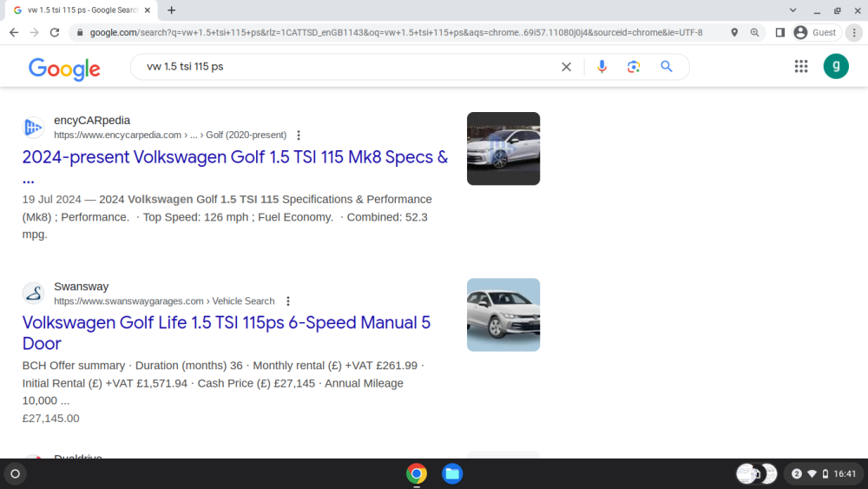
Task: Click the Google logo
Action: [x=64, y=68]
